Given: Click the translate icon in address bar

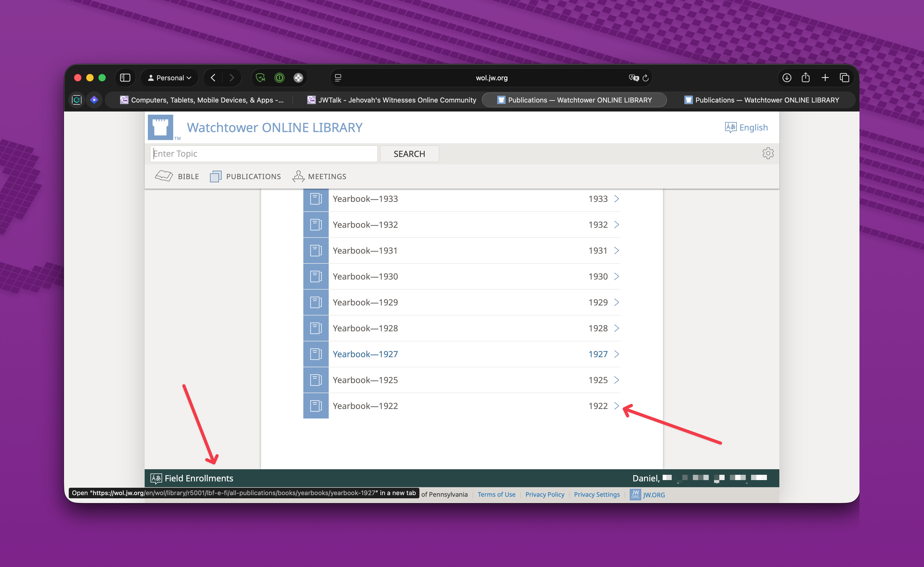Looking at the screenshot, I should point(634,78).
